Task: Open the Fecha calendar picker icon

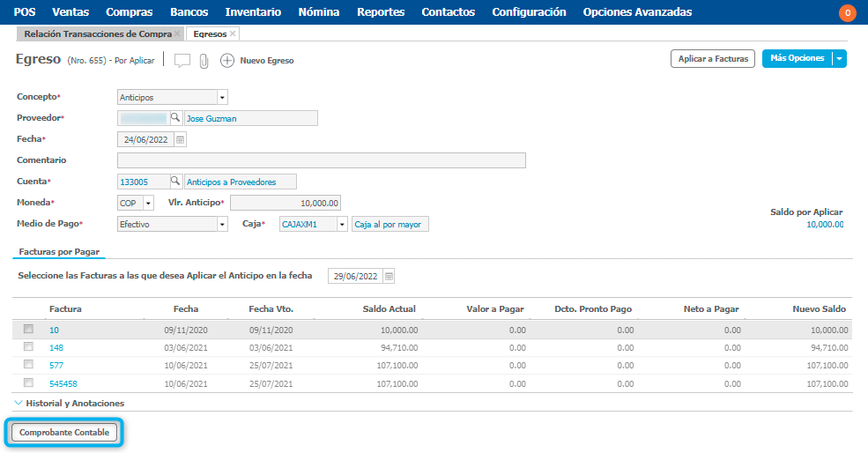Action: click(x=180, y=139)
